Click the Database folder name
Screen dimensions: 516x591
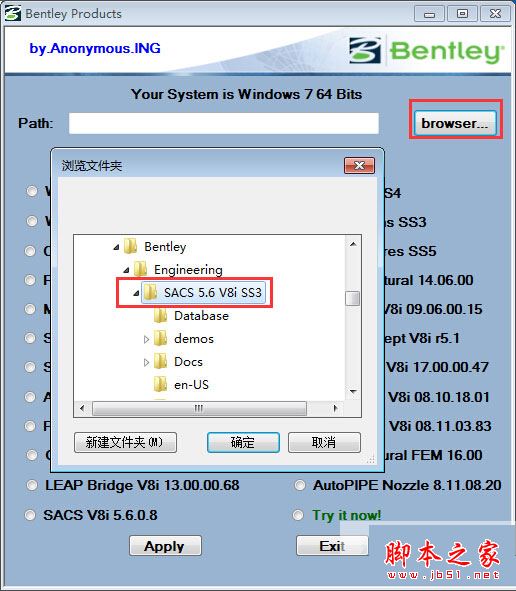click(x=201, y=316)
